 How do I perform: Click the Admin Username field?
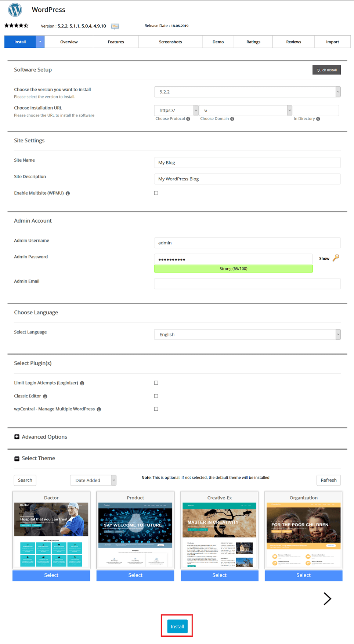(x=247, y=243)
